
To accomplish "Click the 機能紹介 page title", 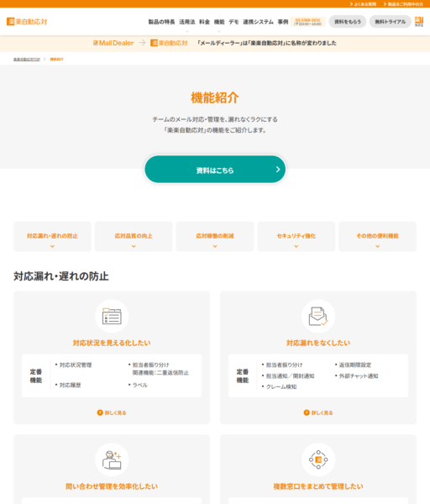I will [215, 97].
